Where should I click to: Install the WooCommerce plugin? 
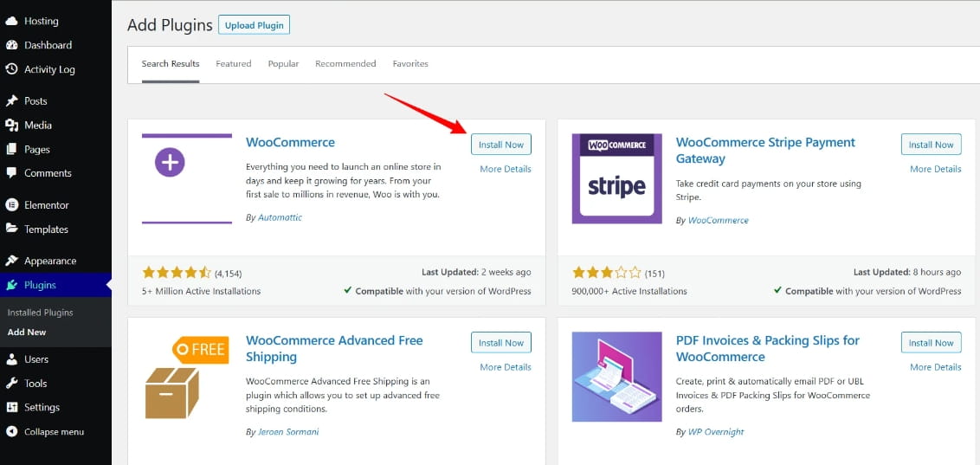501,145
